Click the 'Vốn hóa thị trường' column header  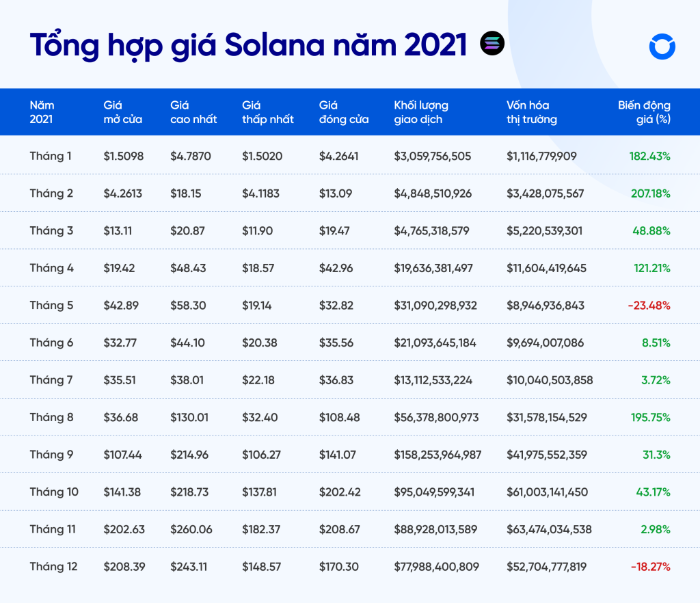pos(532,112)
